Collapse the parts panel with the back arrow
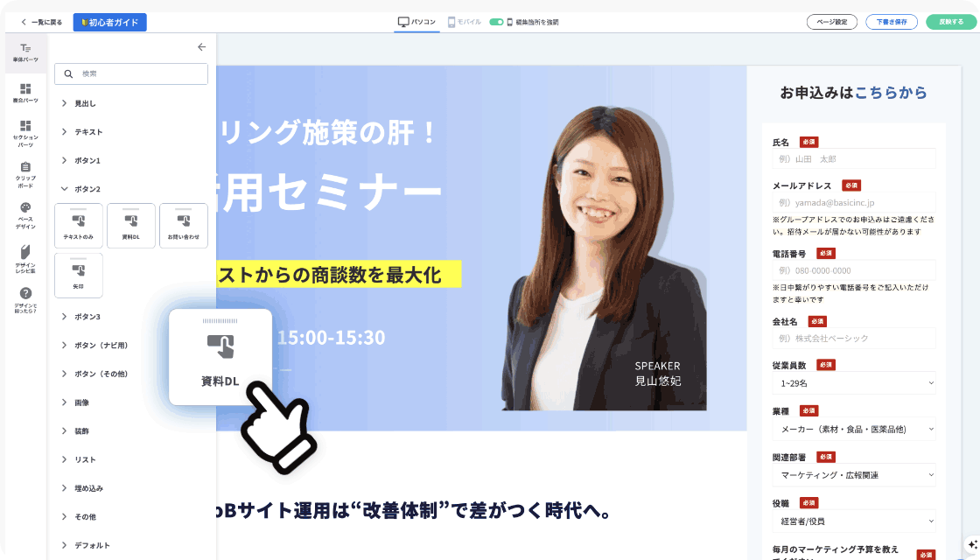The width and height of the screenshot is (980, 560). pos(201,47)
